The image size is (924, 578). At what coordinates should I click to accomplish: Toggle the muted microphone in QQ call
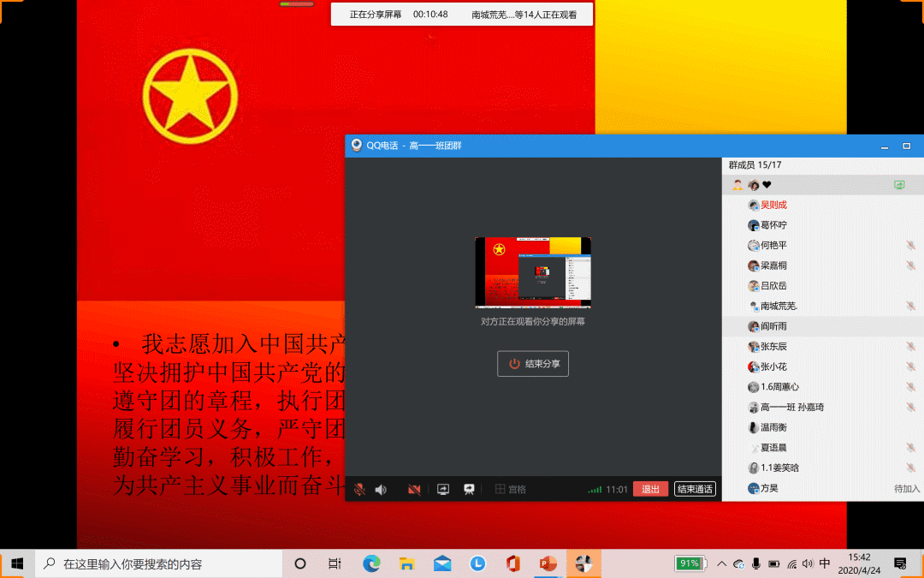click(359, 489)
